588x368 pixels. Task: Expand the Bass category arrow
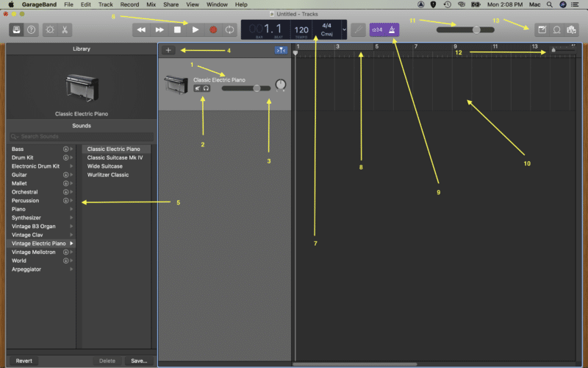pyautogui.click(x=71, y=149)
